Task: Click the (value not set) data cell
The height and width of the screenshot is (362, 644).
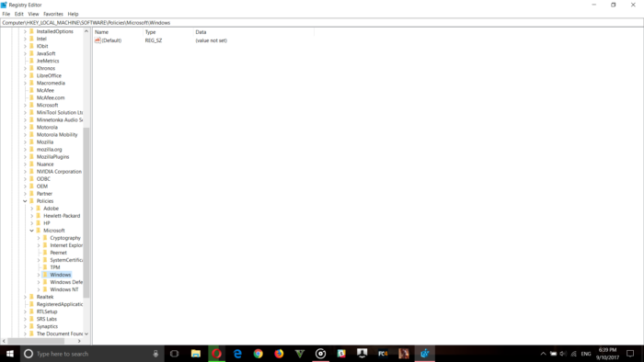Action: pyautogui.click(x=211, y=40)
